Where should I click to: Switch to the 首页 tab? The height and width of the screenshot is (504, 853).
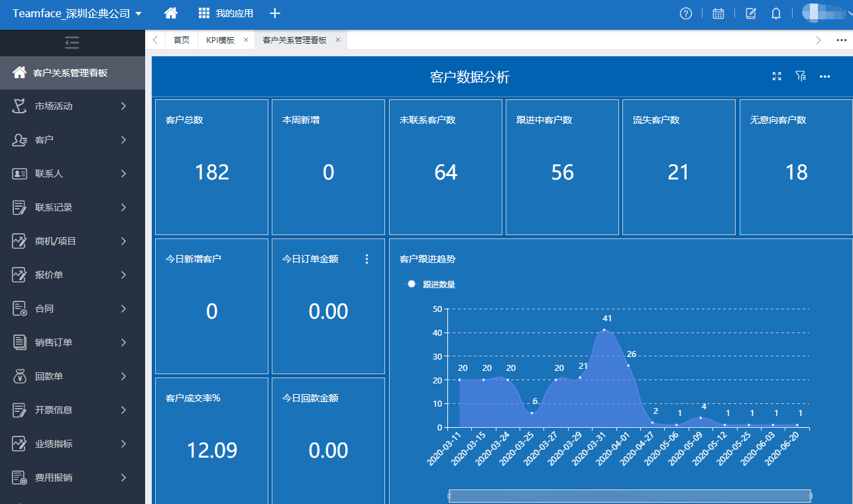coord(181,40)
